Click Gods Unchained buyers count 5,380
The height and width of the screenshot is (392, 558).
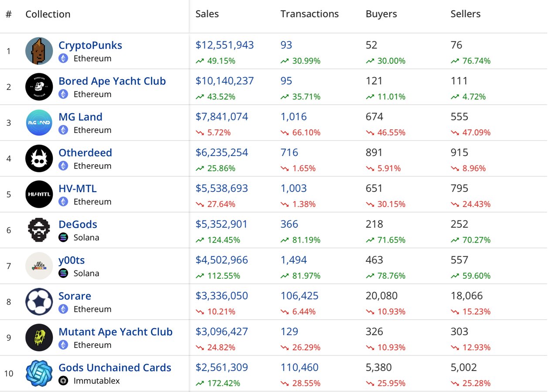point(379,368)
